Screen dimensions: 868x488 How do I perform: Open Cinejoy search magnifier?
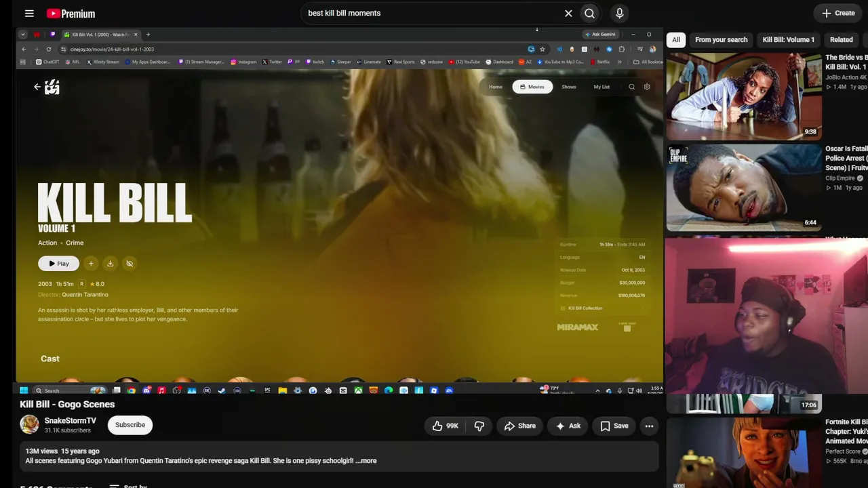click(632, 87)
